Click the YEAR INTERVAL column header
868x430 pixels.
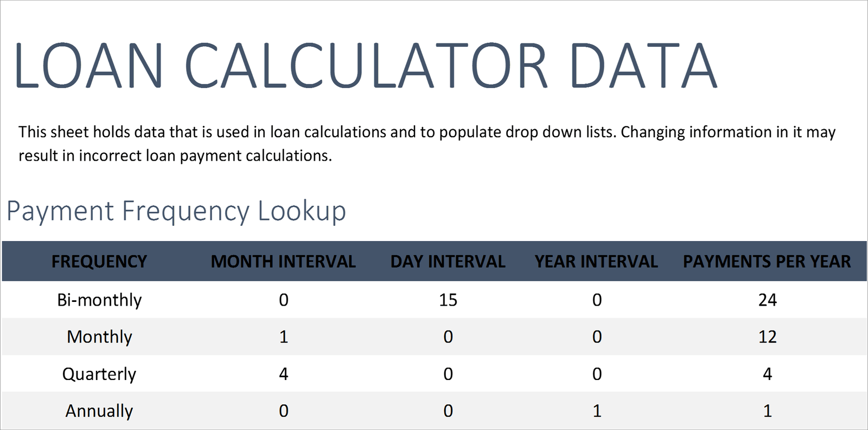596,262
